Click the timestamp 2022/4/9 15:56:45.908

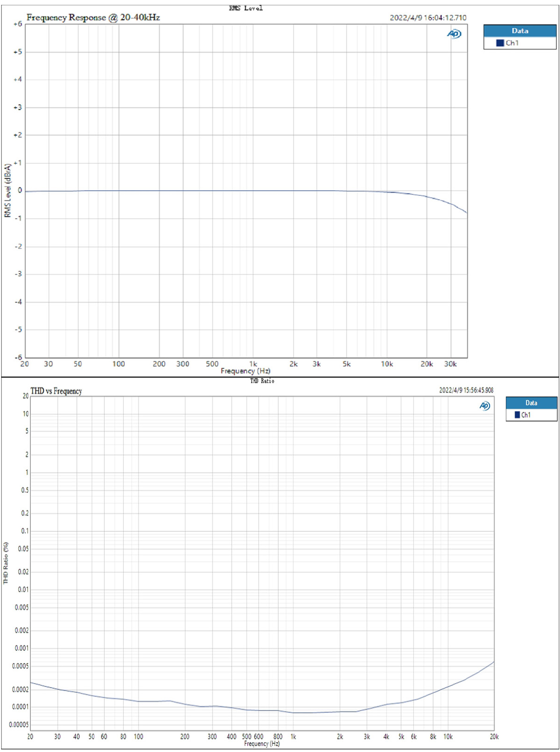coord(466,390)
